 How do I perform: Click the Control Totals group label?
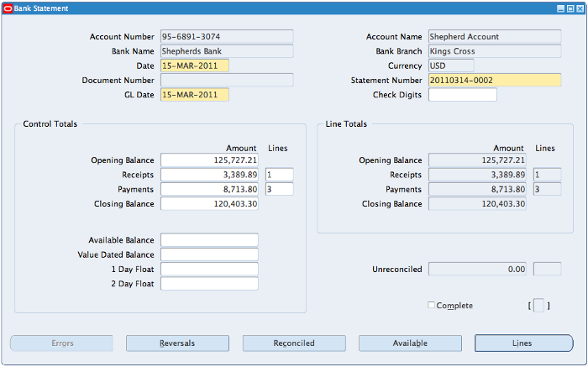[50, 124]
